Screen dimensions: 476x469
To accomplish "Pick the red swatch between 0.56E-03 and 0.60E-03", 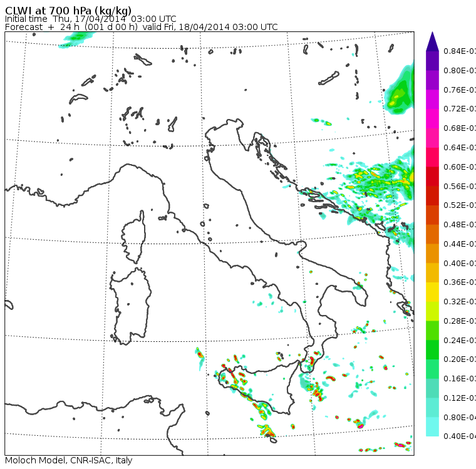I will [x=432, y=177].
